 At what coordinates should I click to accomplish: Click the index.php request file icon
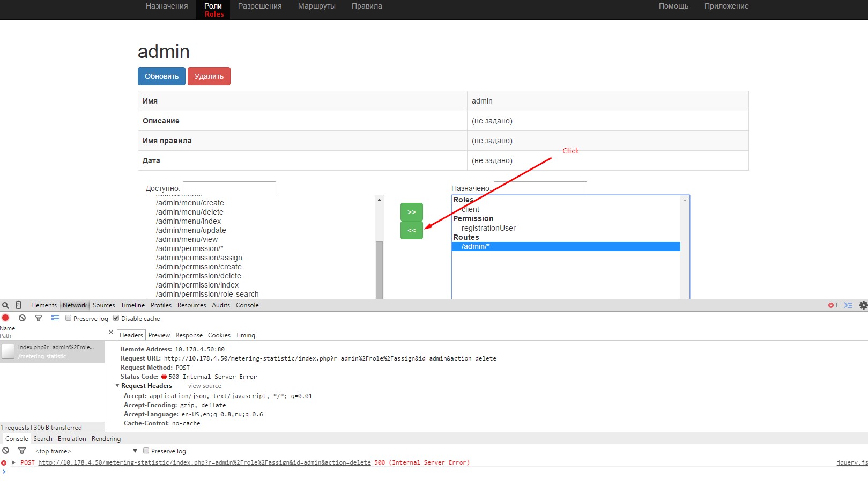tap(8, 351)
